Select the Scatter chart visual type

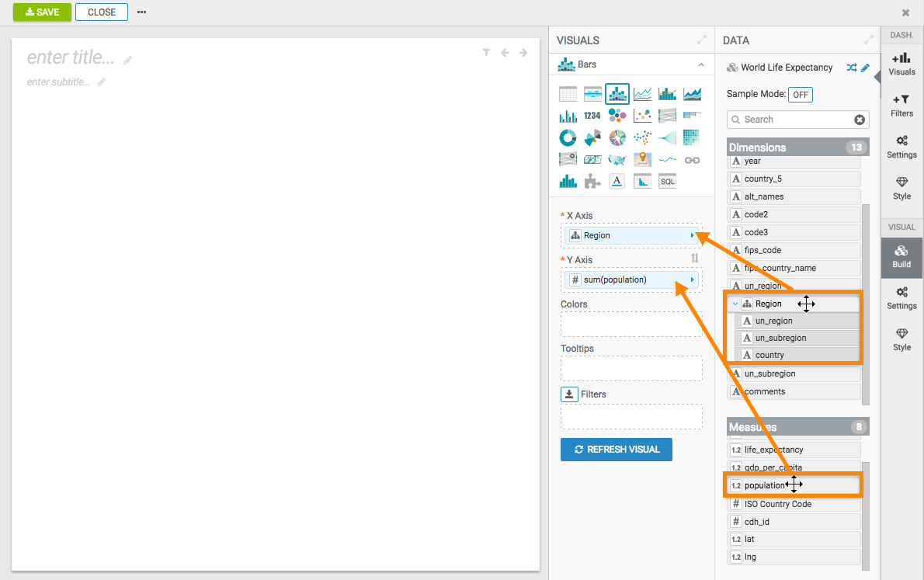coord(642,116)
